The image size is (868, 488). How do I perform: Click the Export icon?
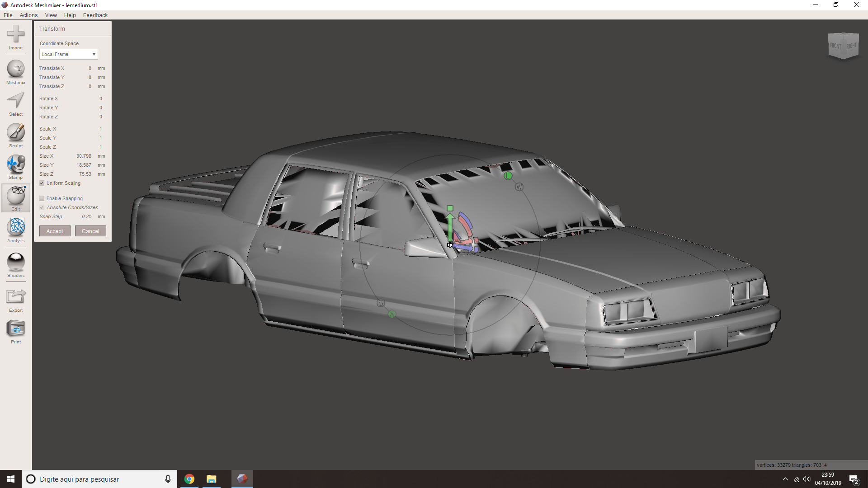point(16,297)
